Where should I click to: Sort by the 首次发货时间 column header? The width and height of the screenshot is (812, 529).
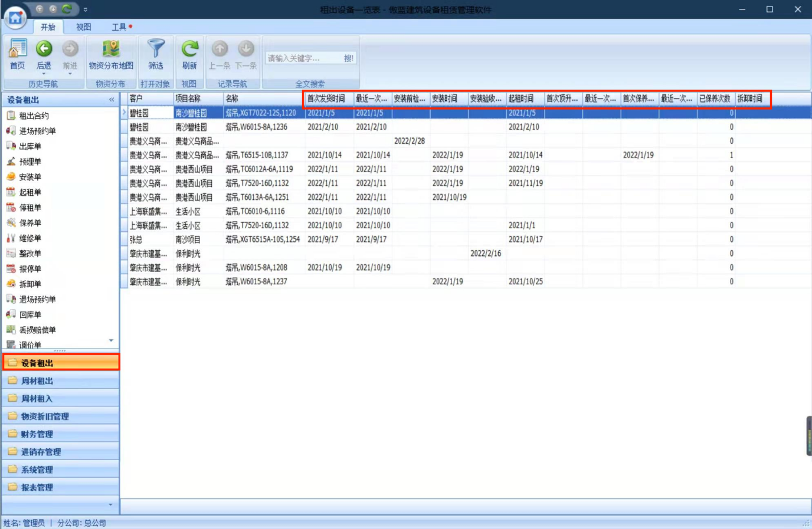tap(326, 98)
